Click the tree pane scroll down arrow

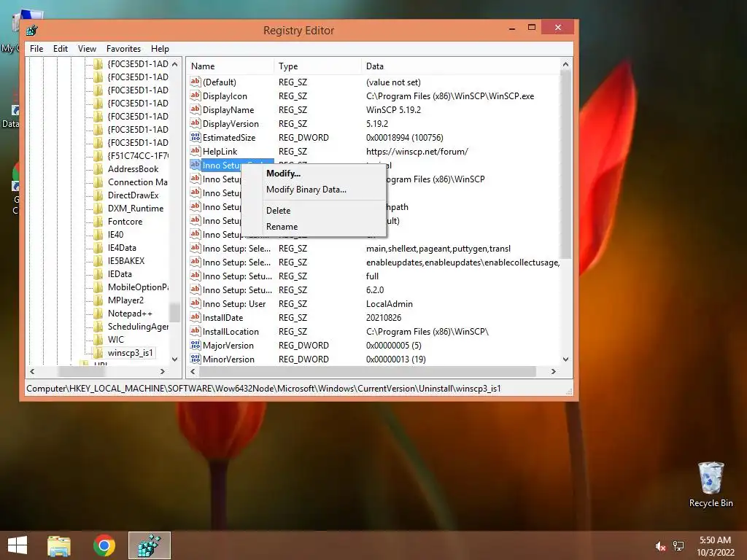[175, 359]
